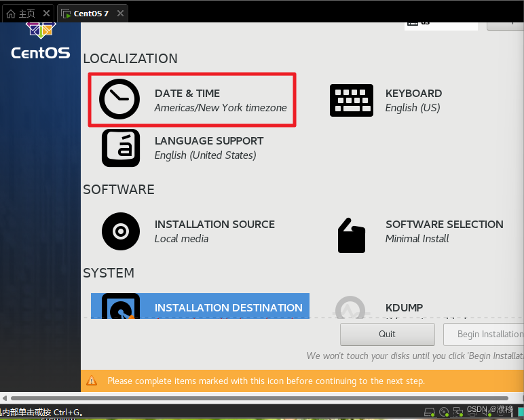Open the Keyboard layout spoke icon
Viewport: 524px width, 420px height.
(x=351, y=100)
